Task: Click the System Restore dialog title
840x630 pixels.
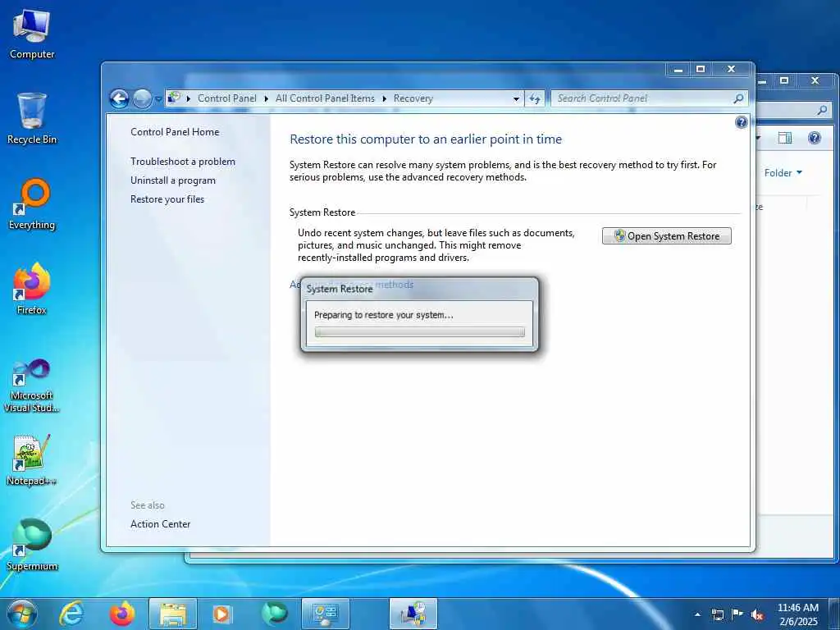Action: pos(339,289)
